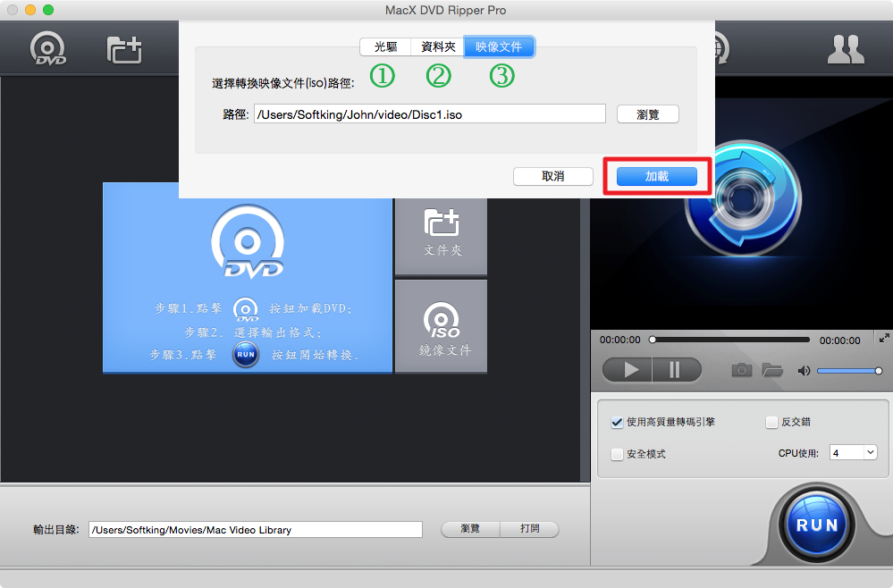The height and width of the screenshot is (588, 893).
Task: Take a snapshot with the camera icon
Action: (x=741, y=370)
